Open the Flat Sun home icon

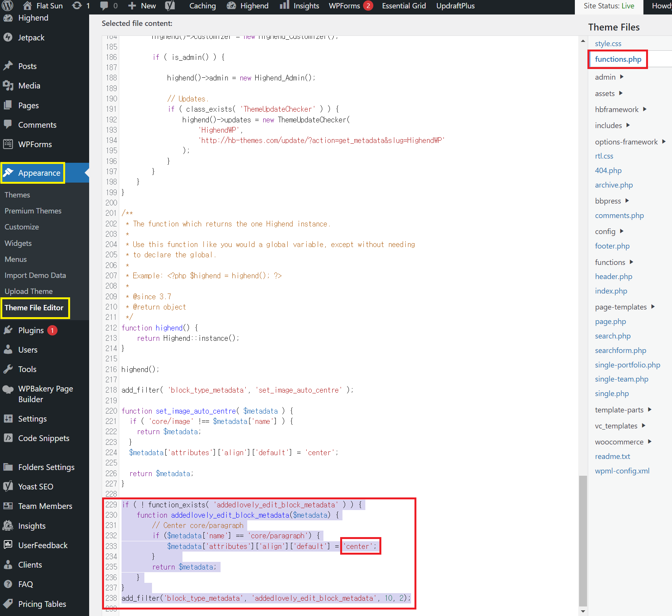(27, 5)
